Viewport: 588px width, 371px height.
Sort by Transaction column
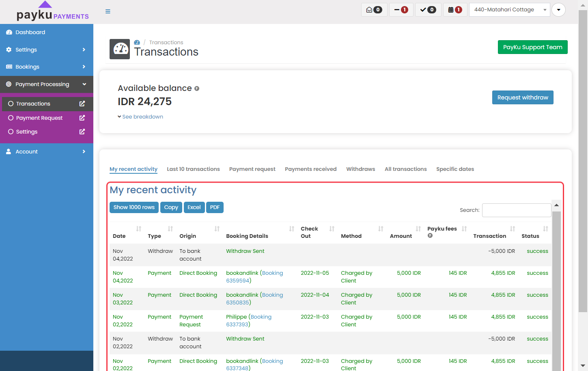coord(494,233)
